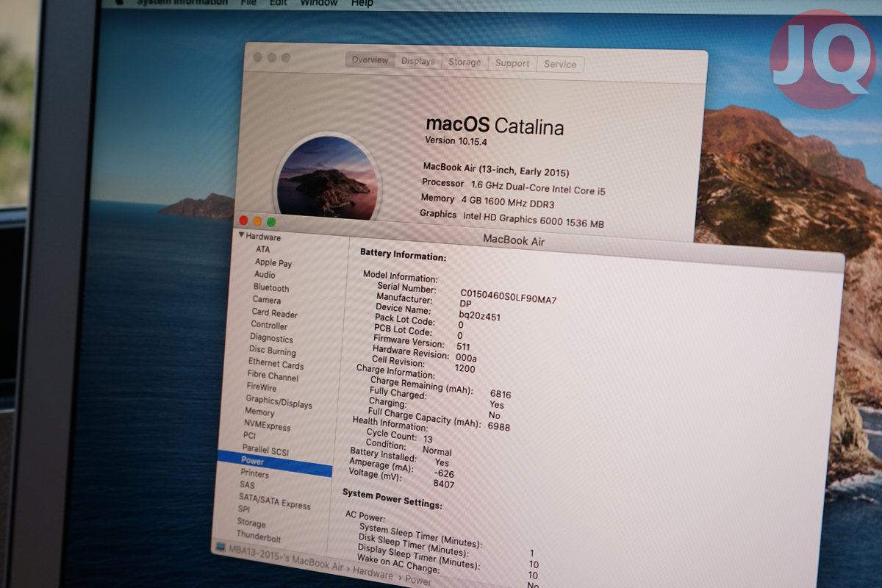882x588 pixels.
Task: Select Fibre Channel in the sidebar
Action: click(273, 376)
